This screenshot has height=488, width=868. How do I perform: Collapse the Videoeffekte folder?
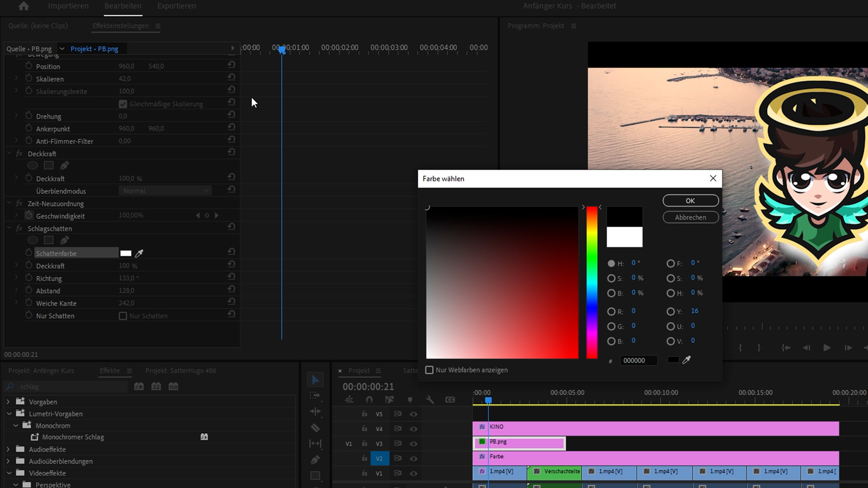(9, 473)
